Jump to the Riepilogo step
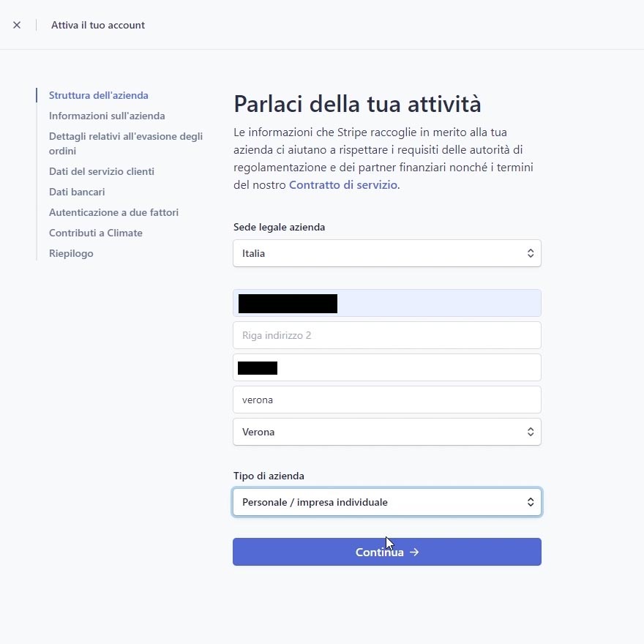The height and width of the screenshot is (644, 644). click(x=71, y=253)
